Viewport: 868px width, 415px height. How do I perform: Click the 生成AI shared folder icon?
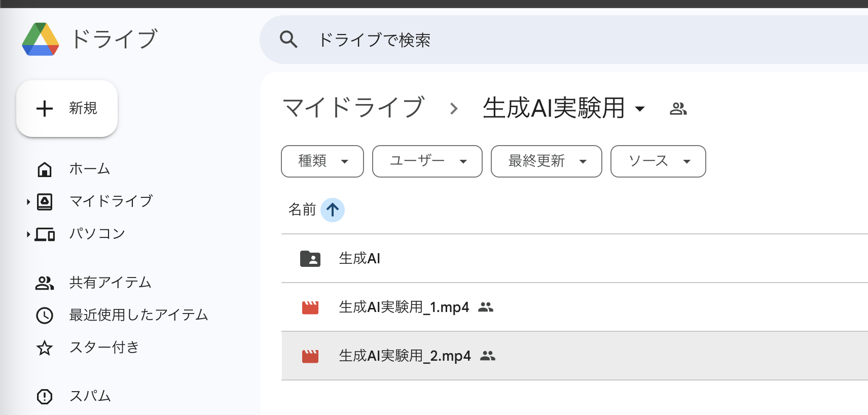[310, 259]
